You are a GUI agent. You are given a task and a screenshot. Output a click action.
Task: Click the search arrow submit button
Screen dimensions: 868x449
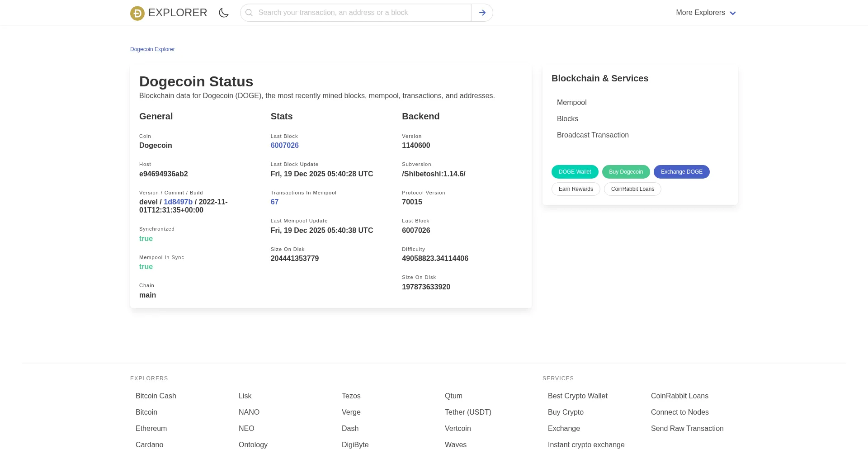(482, 13)
